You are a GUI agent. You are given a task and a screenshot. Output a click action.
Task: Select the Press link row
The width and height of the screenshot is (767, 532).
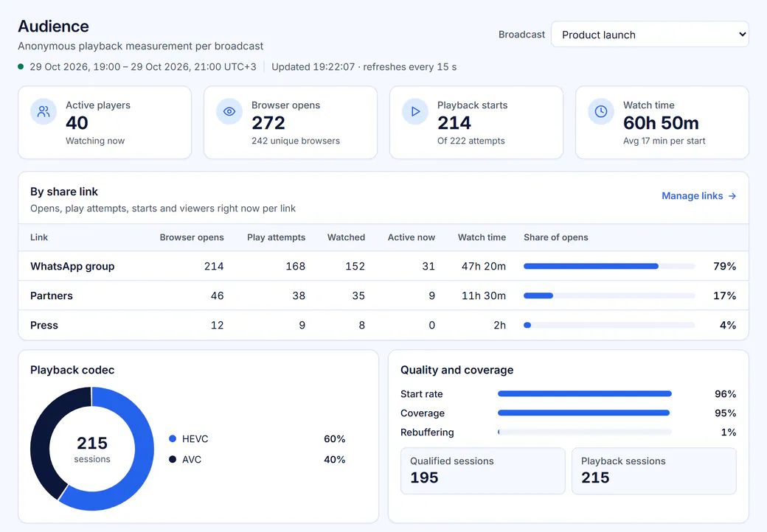click(x=383, y=325)
